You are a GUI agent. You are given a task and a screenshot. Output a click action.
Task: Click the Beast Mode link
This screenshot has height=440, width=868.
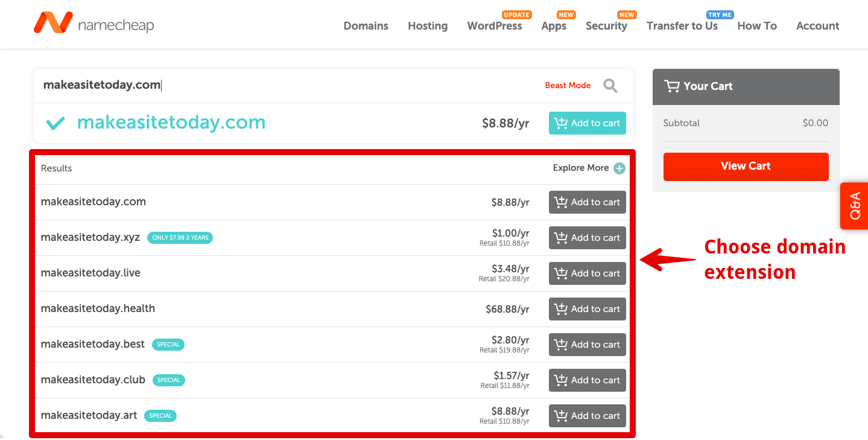pyautogui.click(x=568, y=86)
